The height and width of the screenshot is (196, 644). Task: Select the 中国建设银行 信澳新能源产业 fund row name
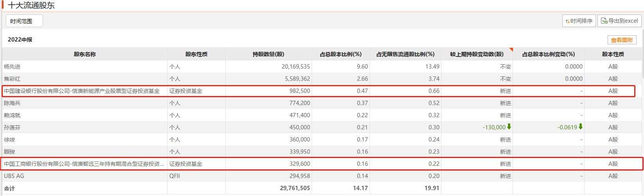click(82, 91)
